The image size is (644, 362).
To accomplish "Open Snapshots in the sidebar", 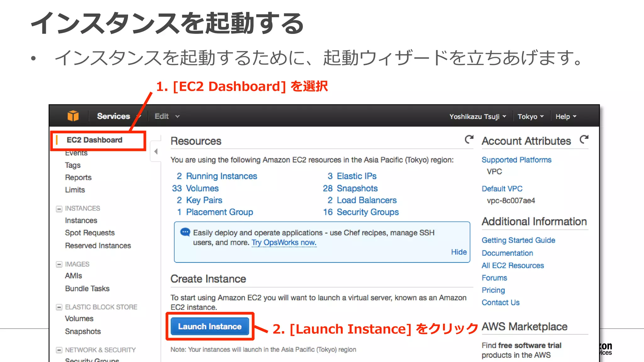I will pyautogui.click(x=83, y=331).
